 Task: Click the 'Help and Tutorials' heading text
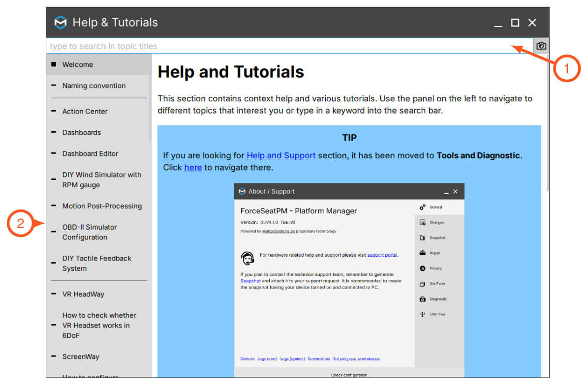pos(231,72)
